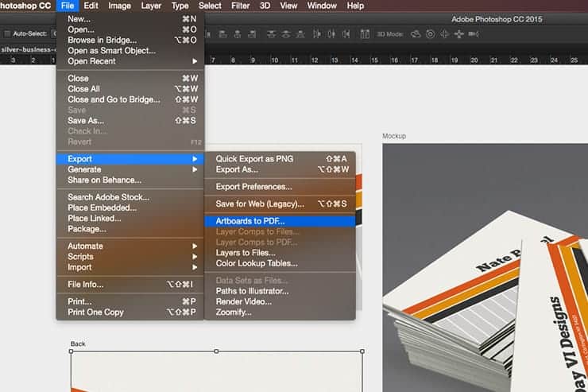Choose New from the File menu
588x392 pixels.
(x=130, y=19)
